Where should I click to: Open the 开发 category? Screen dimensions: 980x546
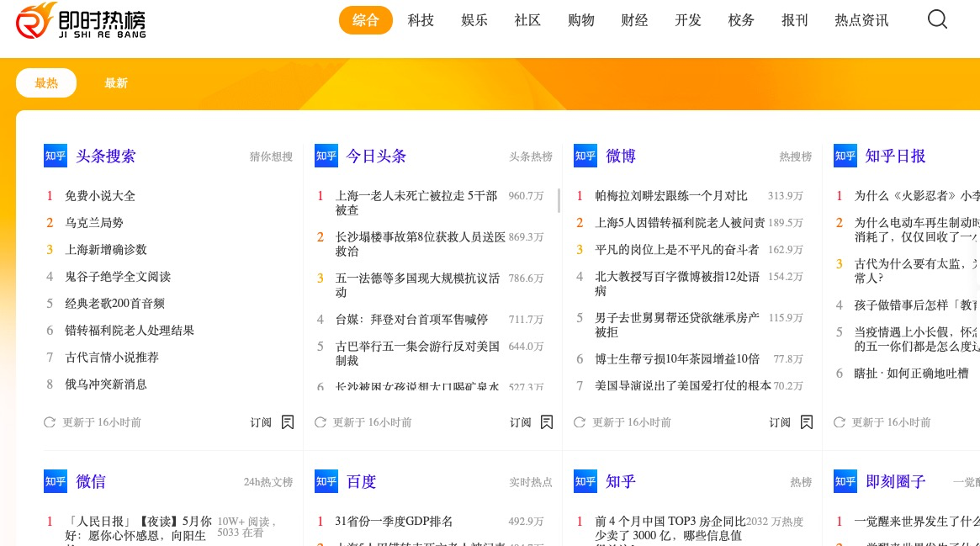click(x=688, y=20)
